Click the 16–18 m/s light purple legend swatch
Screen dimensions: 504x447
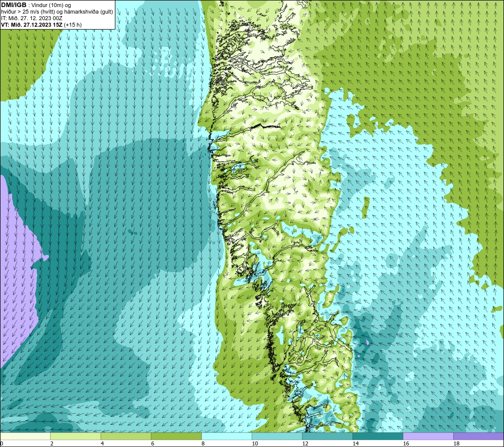click(428, 436)
